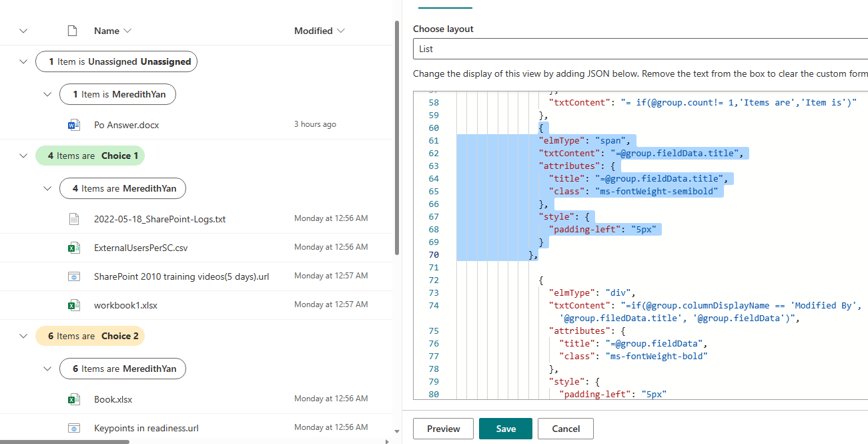
Task: Click the "elmType": "span" code line 61
Action: tap(584, 141)
